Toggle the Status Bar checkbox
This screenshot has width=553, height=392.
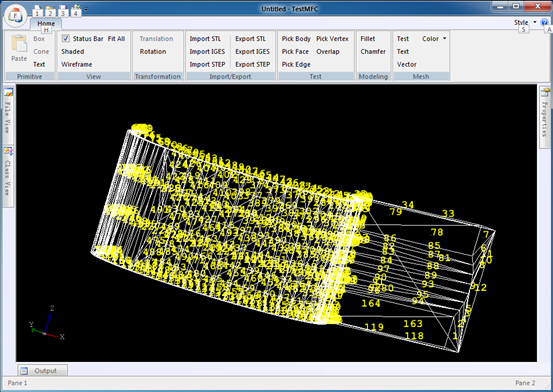(65, 38)
